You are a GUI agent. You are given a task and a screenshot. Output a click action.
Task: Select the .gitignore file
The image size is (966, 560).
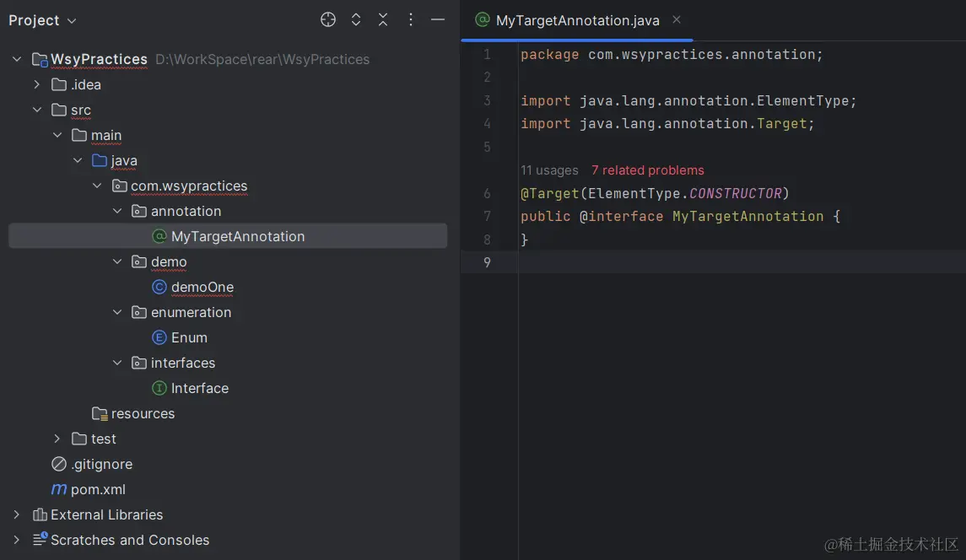100,464
